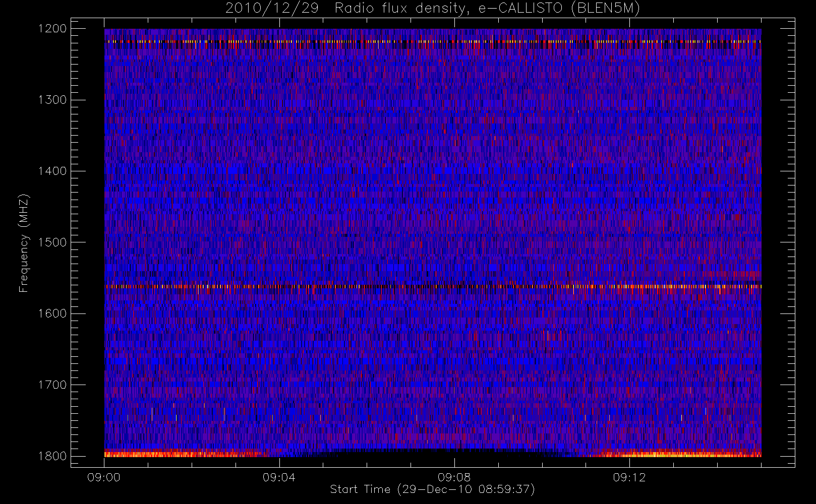Click the 'Start Time (29-Dec-10 08:59:37)' label
The width and height of the screenshot is (816, 504).
(432, 489)
